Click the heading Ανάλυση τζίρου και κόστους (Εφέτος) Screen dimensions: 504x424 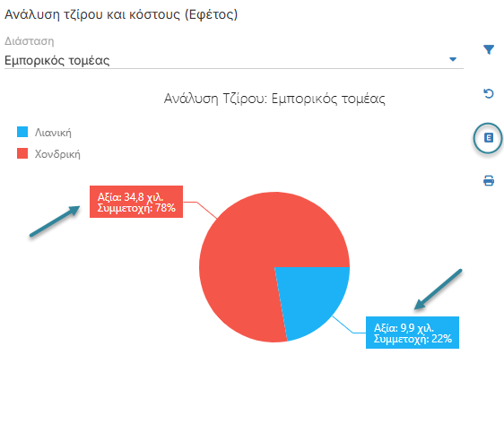pos(121,14)
